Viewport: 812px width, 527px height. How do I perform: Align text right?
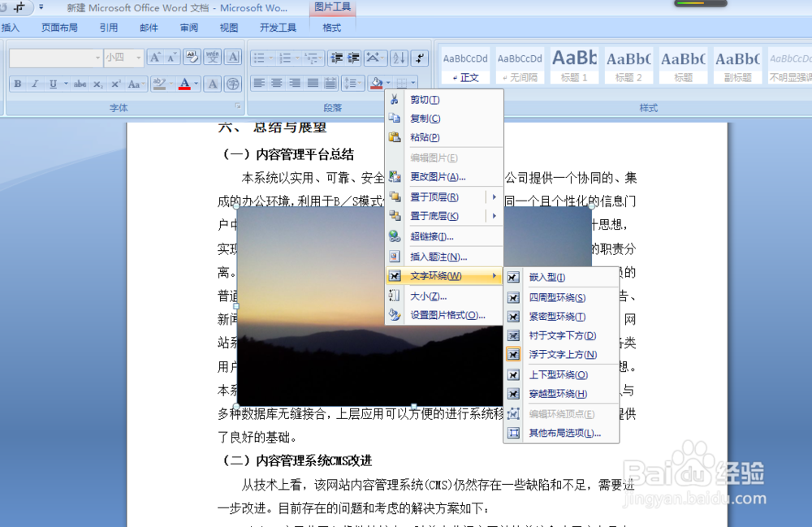pos(295,84)
